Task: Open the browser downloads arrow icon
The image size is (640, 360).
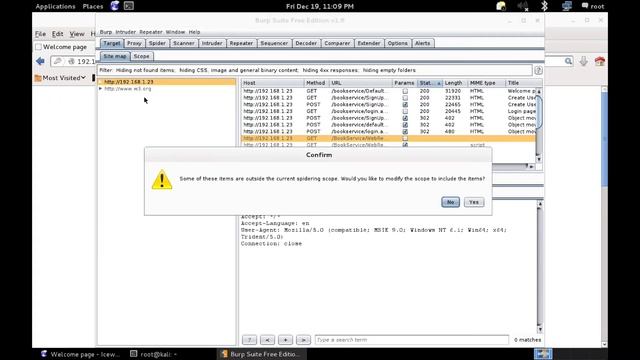Action: (584, 61)
